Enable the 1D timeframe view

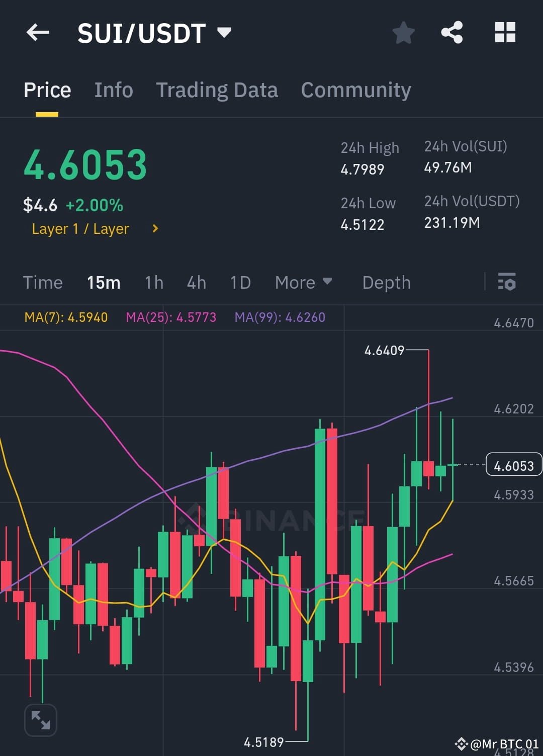240,283
